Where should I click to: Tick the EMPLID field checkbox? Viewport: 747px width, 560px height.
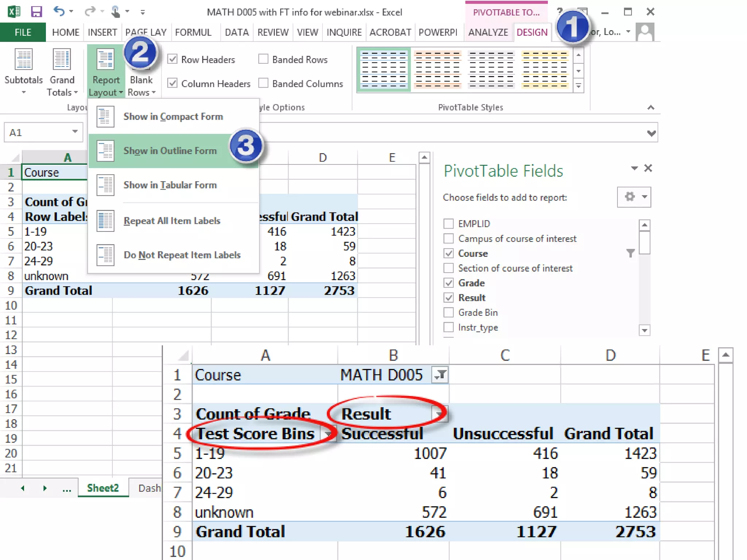449,223
